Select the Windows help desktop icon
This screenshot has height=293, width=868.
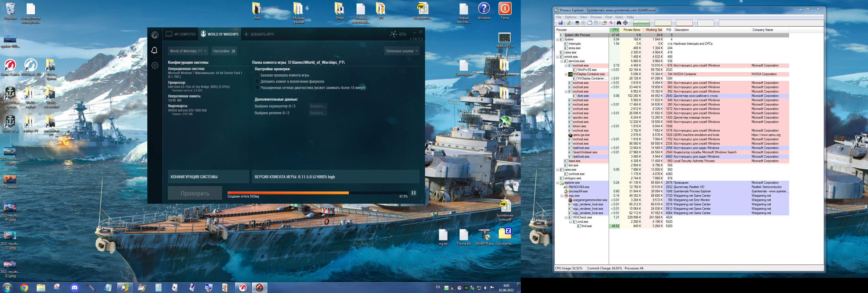point(484,11)
